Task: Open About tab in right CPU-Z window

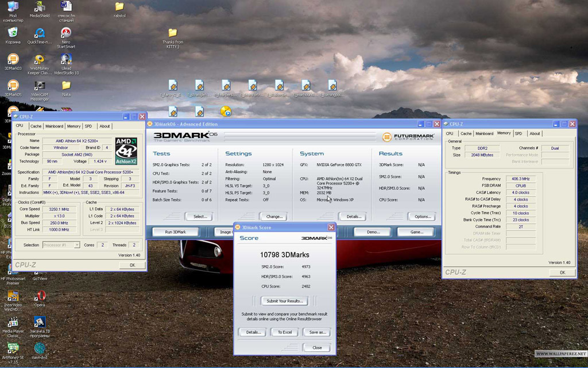Action: point(535,133)
